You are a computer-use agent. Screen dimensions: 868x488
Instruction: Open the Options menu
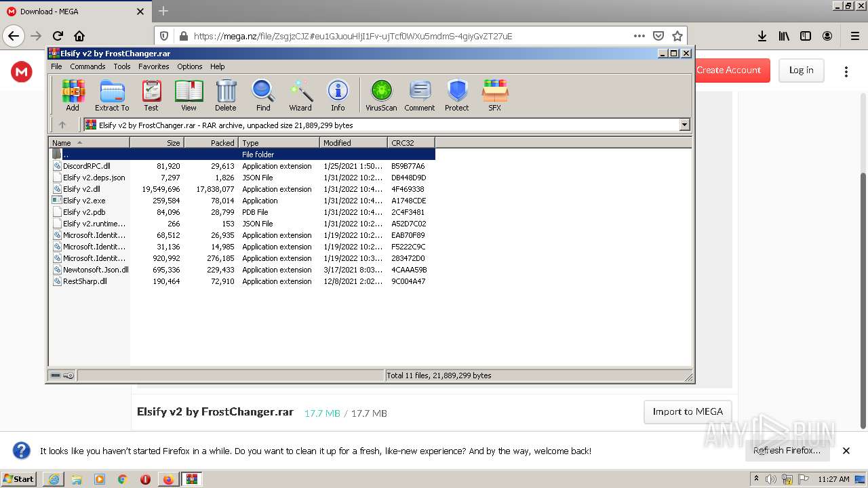[190, 66]
